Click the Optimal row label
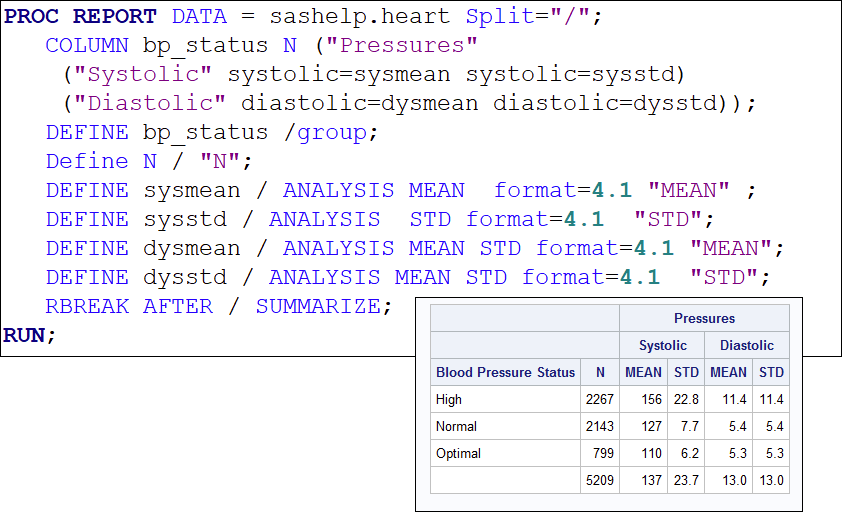 click(x=458, y=453)
